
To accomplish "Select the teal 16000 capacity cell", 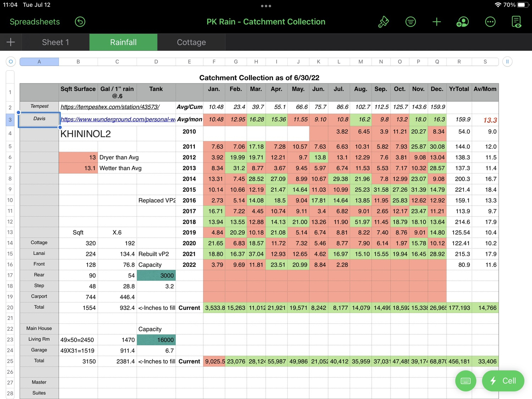I will coord(156,340).
